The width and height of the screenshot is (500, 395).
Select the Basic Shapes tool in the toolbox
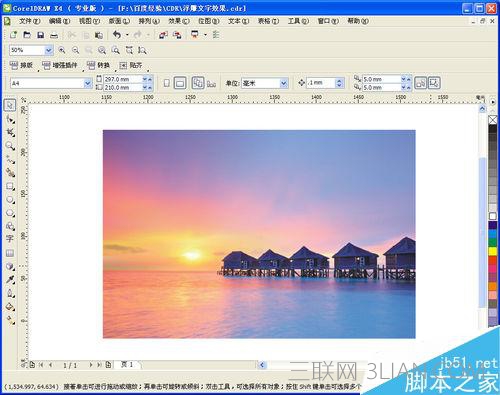(10, 226)
